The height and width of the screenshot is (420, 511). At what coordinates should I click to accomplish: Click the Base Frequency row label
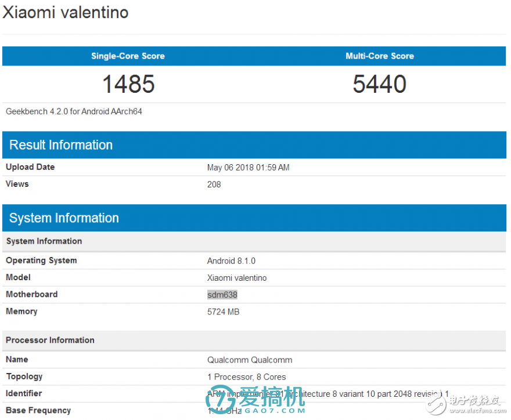pos(38,410)
